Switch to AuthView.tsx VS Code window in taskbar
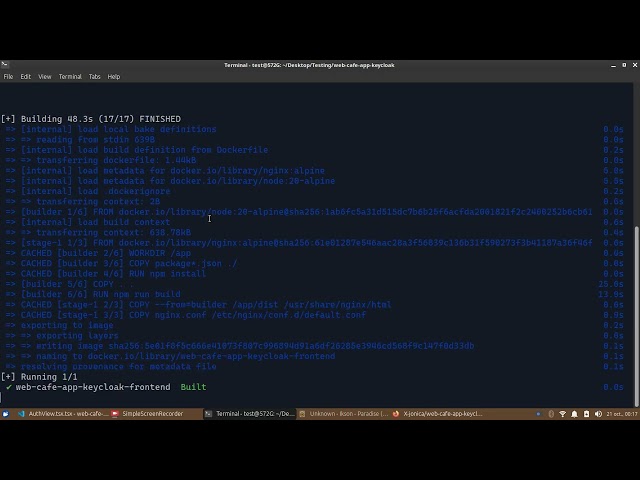The image size is (640, 480). click(x=63, y=414)
